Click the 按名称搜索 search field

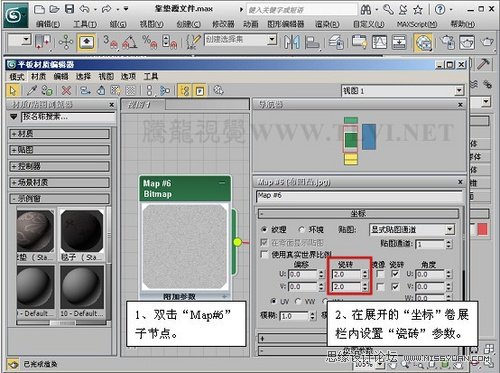[68, 117]
